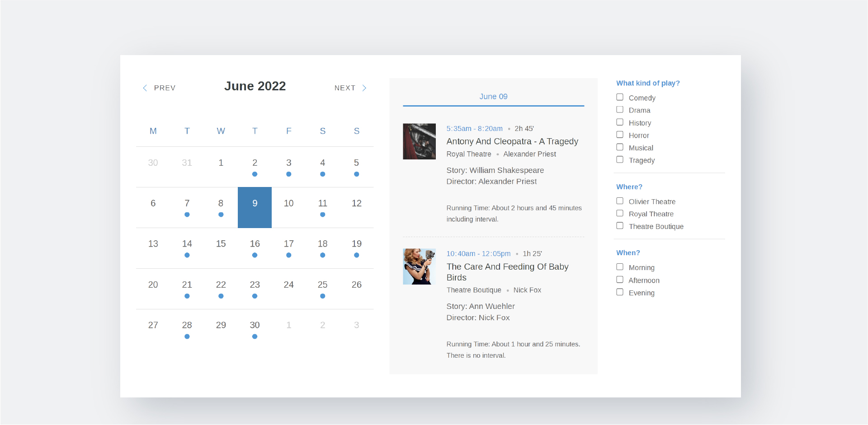The image size is (868, 425).
Task: Check the Morning time filter
Action: [x=620, y=267]
